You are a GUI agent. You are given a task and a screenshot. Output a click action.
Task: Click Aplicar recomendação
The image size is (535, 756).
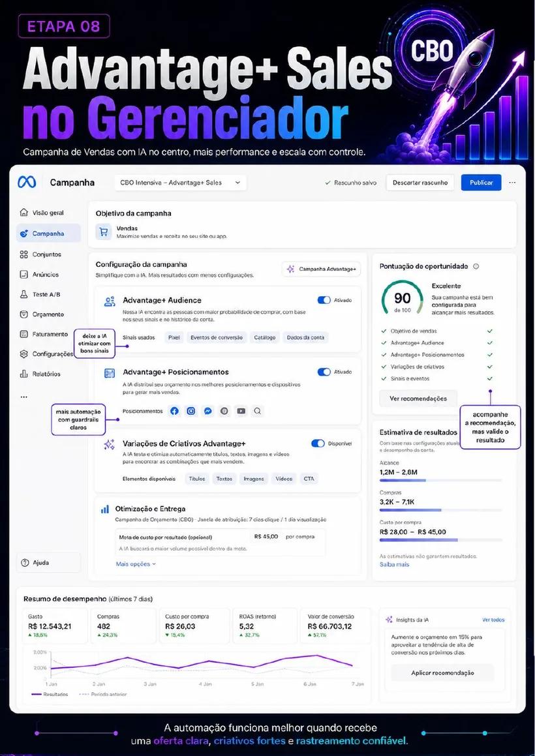(442, 673)
